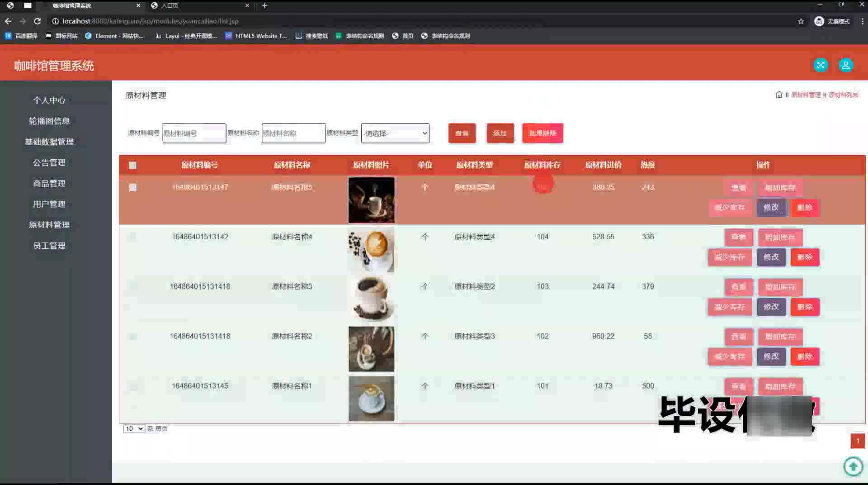This screenshot has height=485, width=868.
Task: Focus the 原材料名称 search field
Action: [x=293, y=133]
